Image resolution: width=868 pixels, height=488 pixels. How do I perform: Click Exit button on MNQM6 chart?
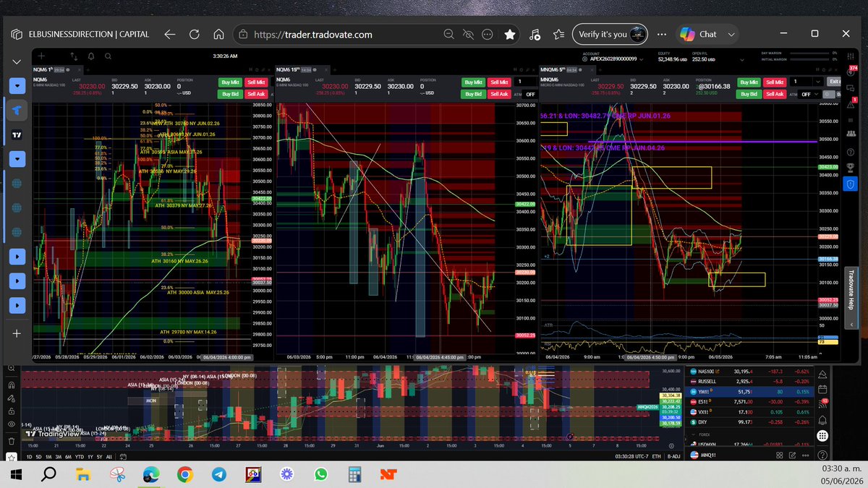pyautogui.click(x=834, y=82)
